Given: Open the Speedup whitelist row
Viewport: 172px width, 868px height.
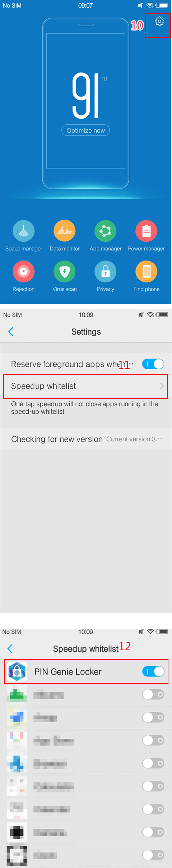Looking at the screenshot, I should coord(85,386).
